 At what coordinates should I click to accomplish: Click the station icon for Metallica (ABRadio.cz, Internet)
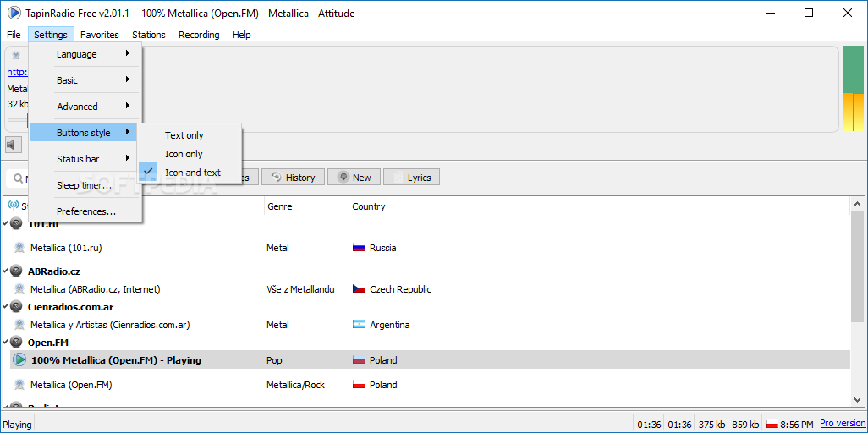(x=19, y=289)
